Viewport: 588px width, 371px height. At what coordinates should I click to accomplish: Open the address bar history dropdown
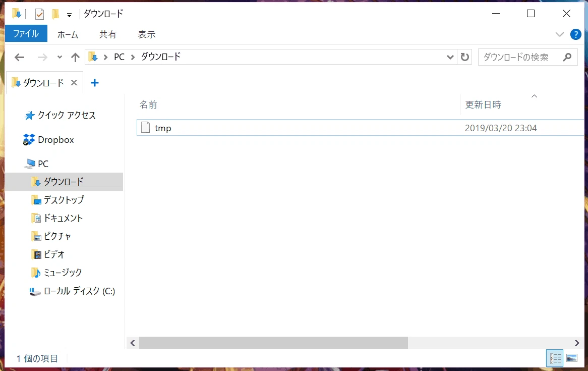point(450,57)
